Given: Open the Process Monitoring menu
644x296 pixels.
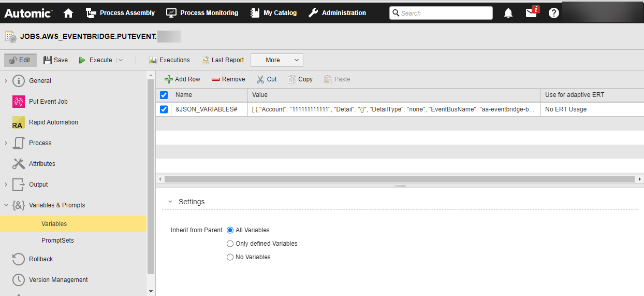Looking at the screenshot, I should tap(202, 13).
